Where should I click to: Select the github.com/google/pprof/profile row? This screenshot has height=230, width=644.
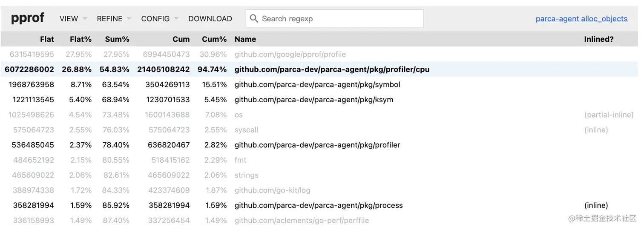coord(290,55)
